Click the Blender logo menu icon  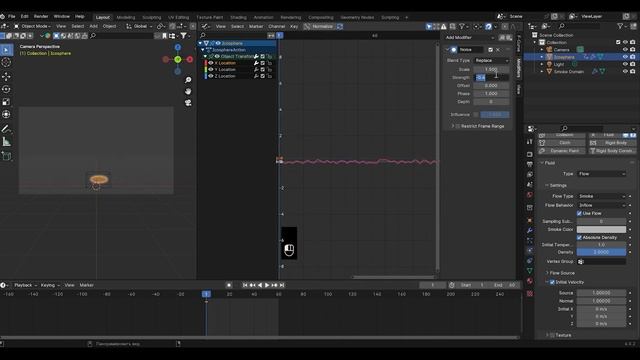pos(2,17)
